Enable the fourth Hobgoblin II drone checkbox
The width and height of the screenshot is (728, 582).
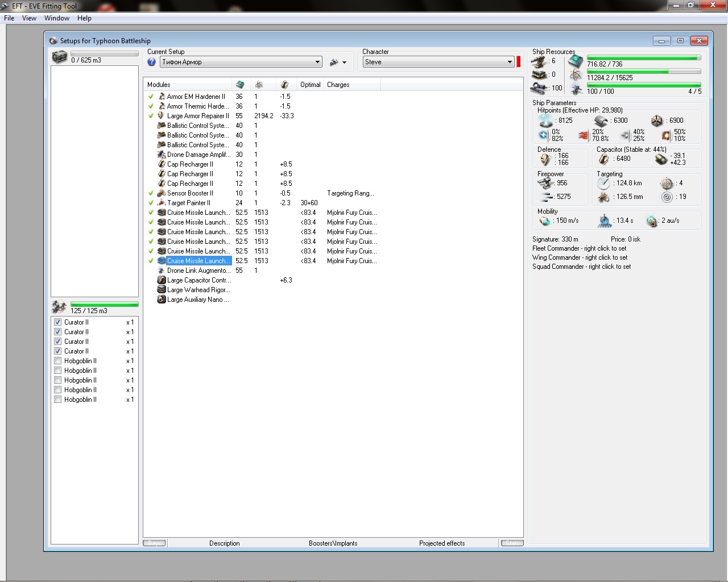coord(57,390)
